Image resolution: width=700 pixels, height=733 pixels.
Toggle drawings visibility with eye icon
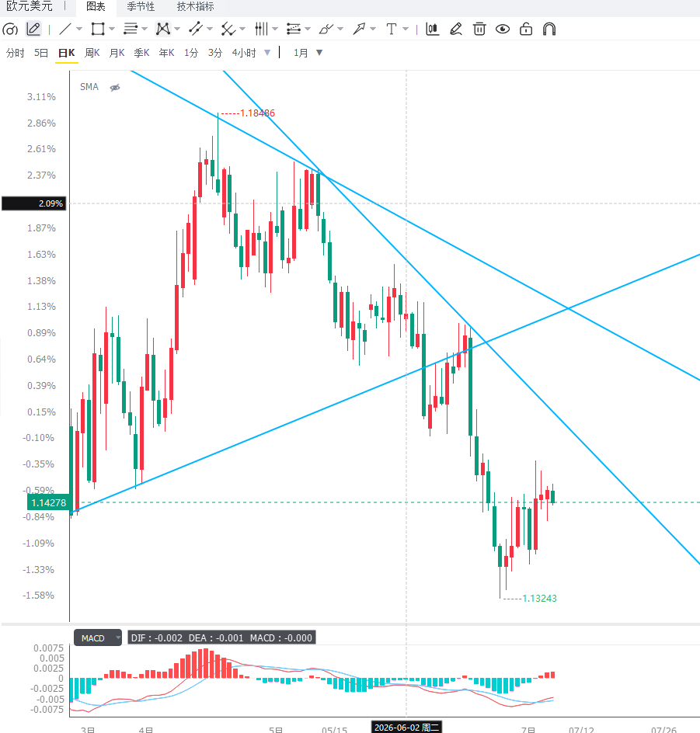pos(503,29)
